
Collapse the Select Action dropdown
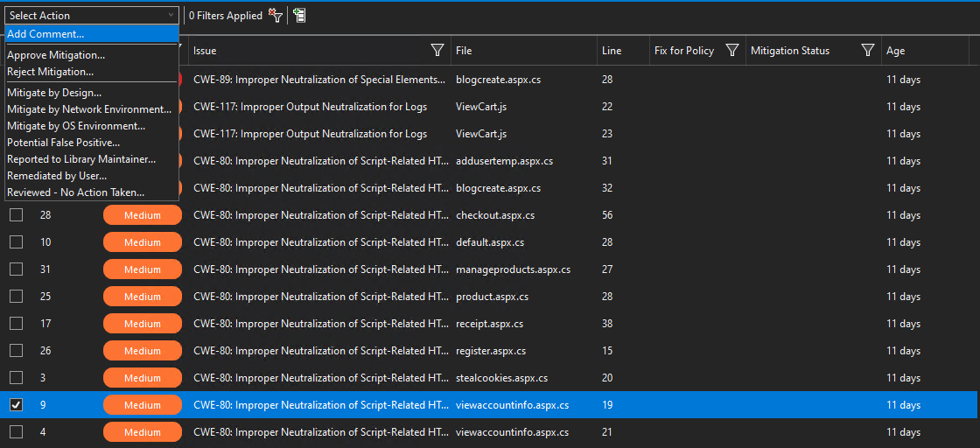[92, 16]
